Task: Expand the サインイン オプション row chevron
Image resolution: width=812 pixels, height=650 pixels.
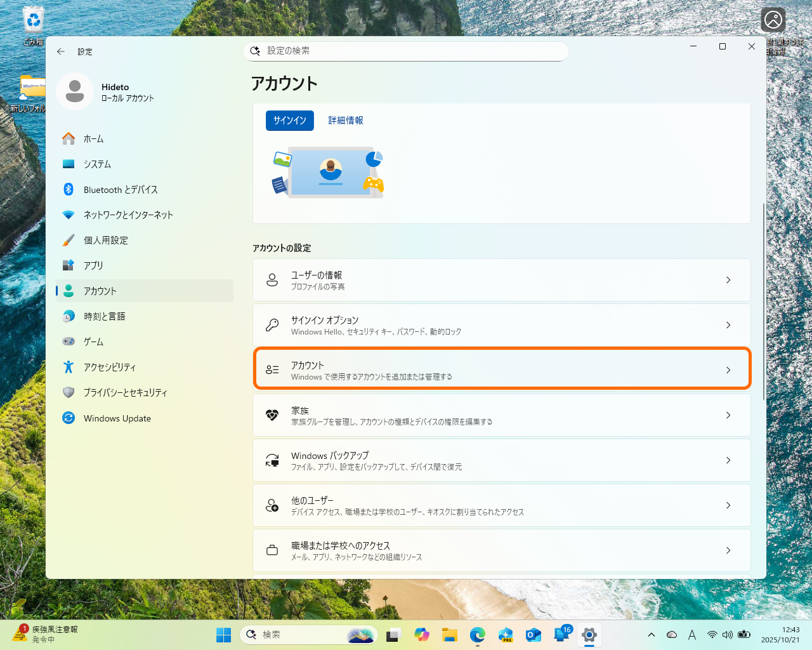Action: click(728, 325)
